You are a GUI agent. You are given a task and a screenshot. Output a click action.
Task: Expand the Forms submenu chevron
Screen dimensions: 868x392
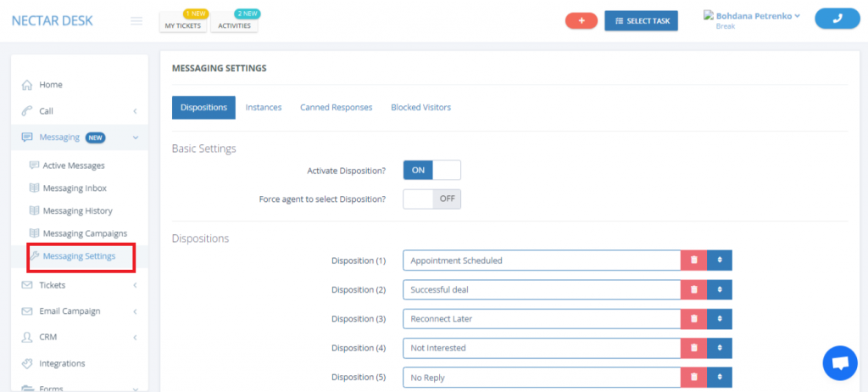pos(135,389)
